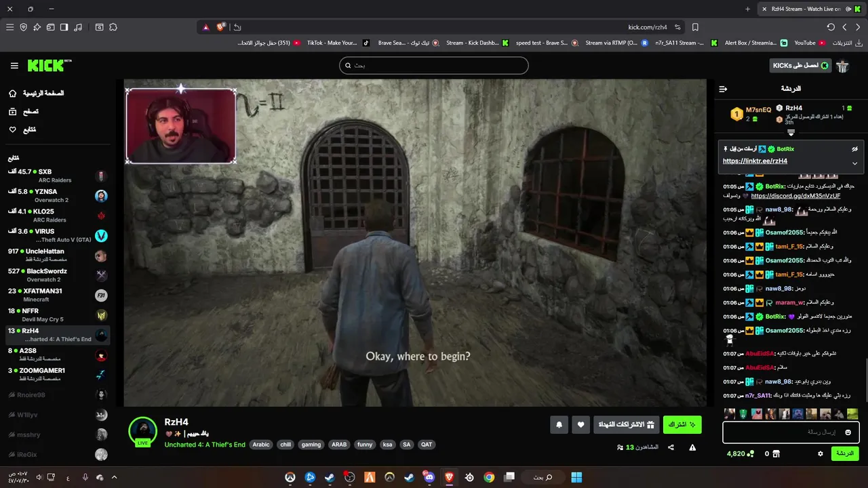Image resolution: width=868 pixels, height=488 pixels.
Task: Open the chat shop icon
Action: [x=776, y=453]
